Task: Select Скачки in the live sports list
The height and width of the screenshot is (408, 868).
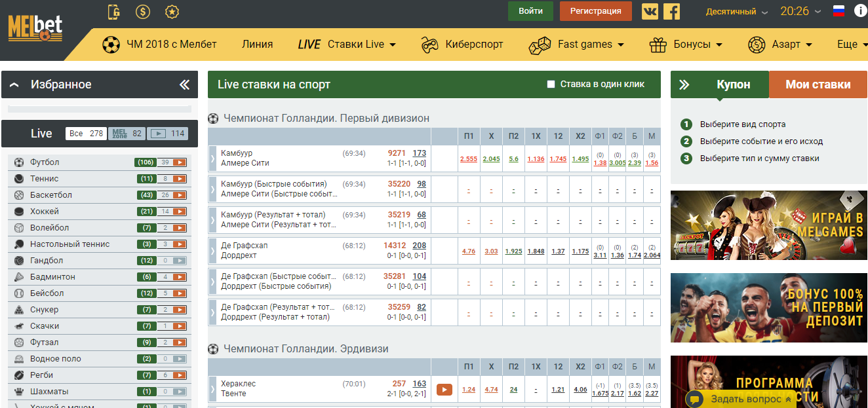Action: click(x=99, y=326)
